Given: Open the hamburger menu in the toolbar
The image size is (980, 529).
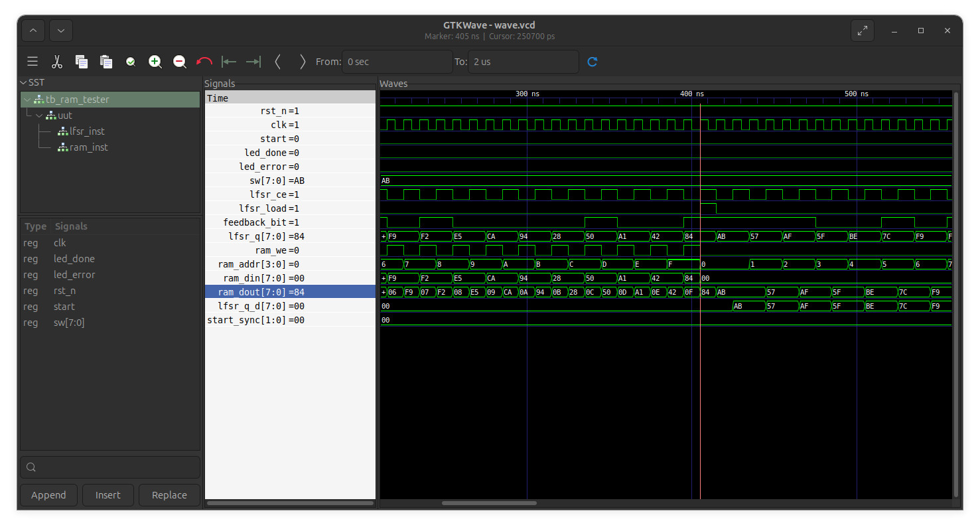Looking at the screenshot, I should pyautogui.click(x=33, y=62).
